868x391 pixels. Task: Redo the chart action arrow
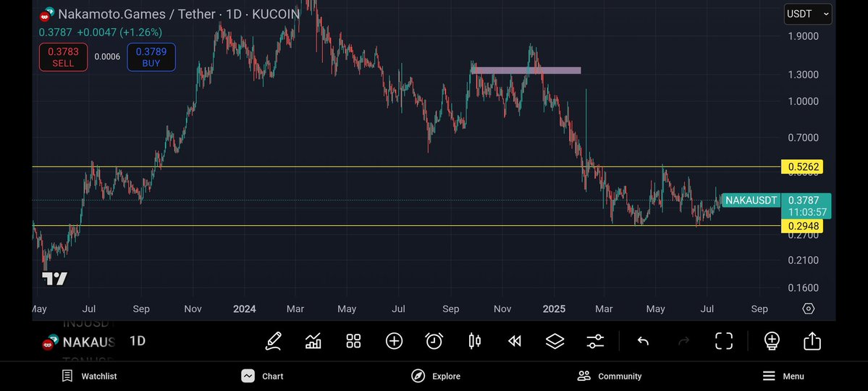pos(683,341)
